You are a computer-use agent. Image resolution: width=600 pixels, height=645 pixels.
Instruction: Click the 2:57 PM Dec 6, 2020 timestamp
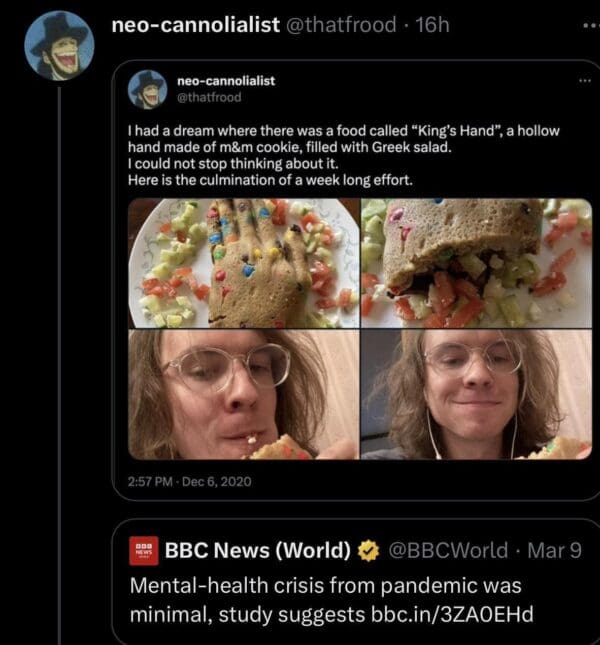[x=190, y=482]
